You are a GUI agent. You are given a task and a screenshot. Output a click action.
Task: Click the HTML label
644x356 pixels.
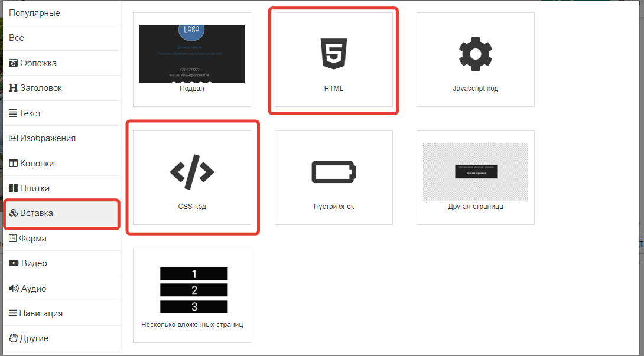[333, 89]
